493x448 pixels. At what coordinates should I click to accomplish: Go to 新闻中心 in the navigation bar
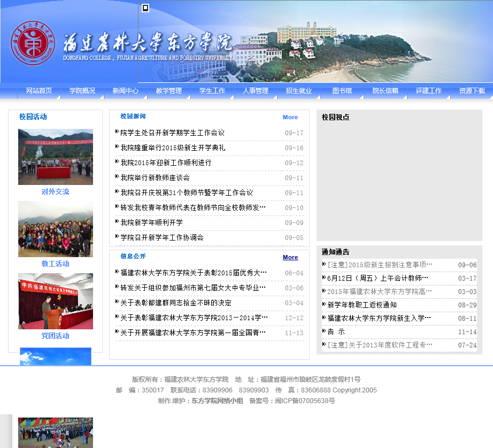126,91
